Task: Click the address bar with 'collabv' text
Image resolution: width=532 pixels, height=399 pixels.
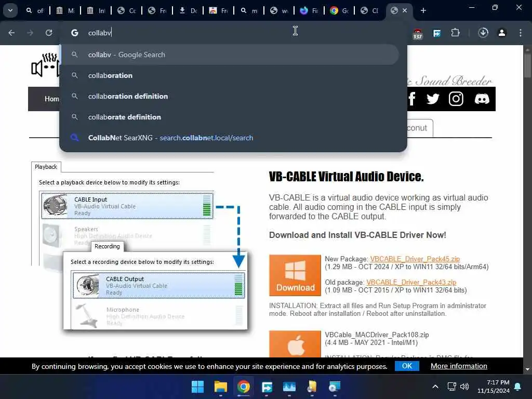Action: [233, 33]
